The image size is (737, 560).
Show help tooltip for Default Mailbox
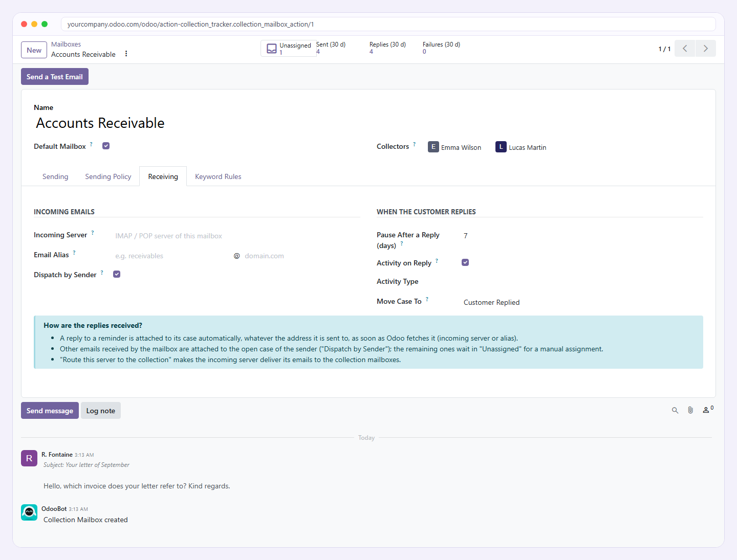point(92,144)
